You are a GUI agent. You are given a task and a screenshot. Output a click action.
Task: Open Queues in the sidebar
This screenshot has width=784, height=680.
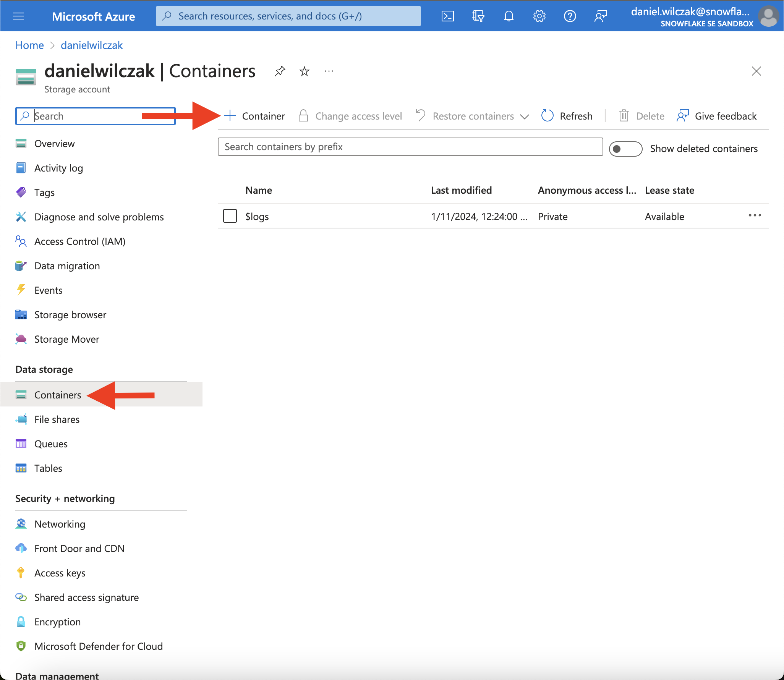coord(51,444)
